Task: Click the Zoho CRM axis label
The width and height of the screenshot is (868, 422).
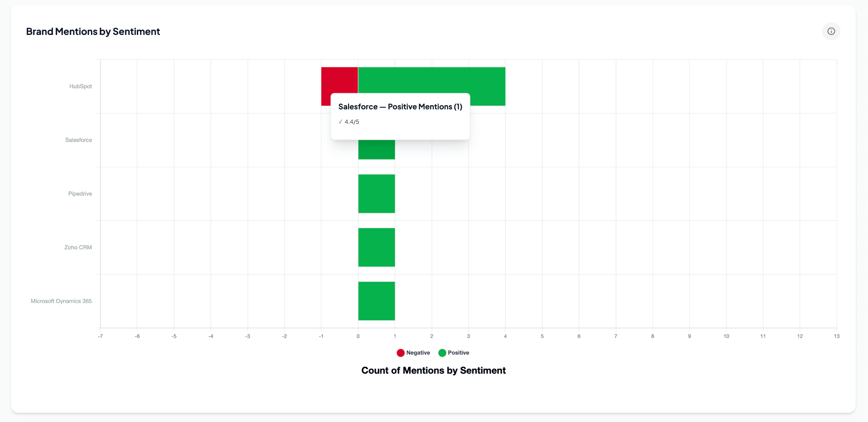Action: (x=78, y=247)
